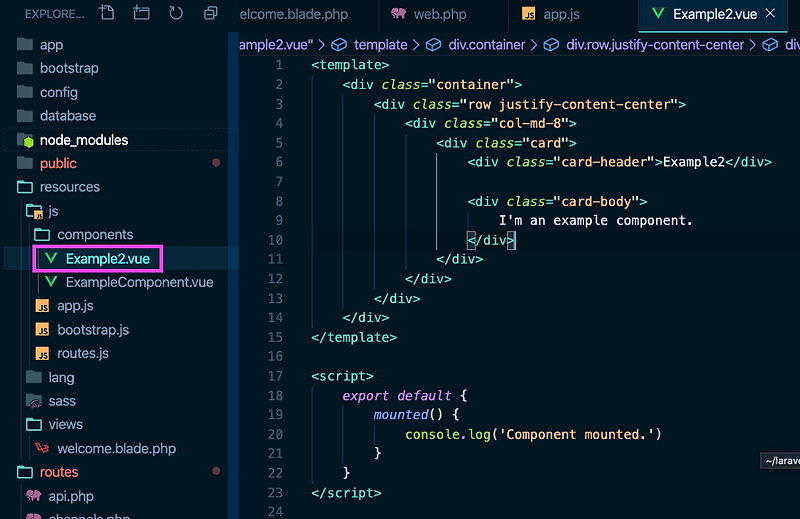Click the New File icon in Explorer
Image resolution: width=800 pixels, height=519 pixels.
click(x=107, y=13)
